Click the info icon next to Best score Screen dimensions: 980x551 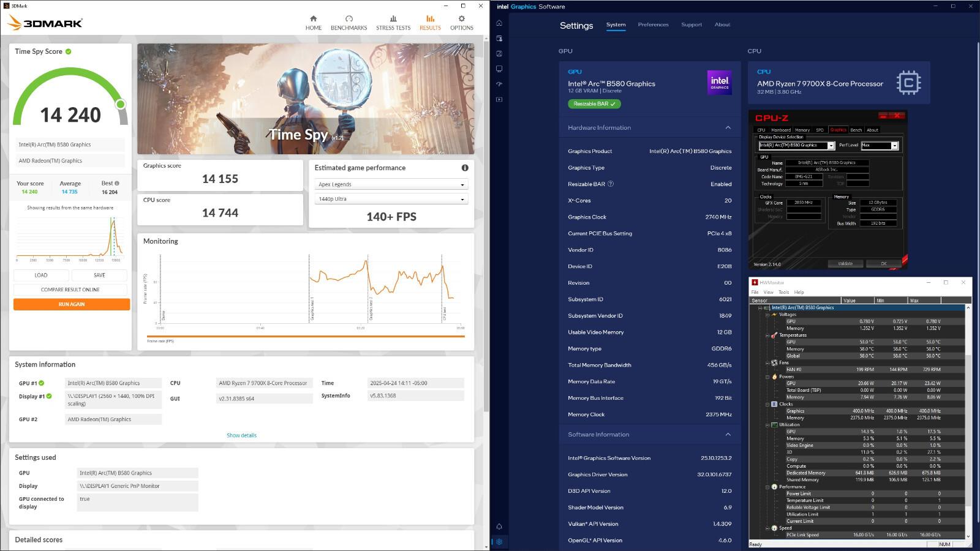point(117,183)
